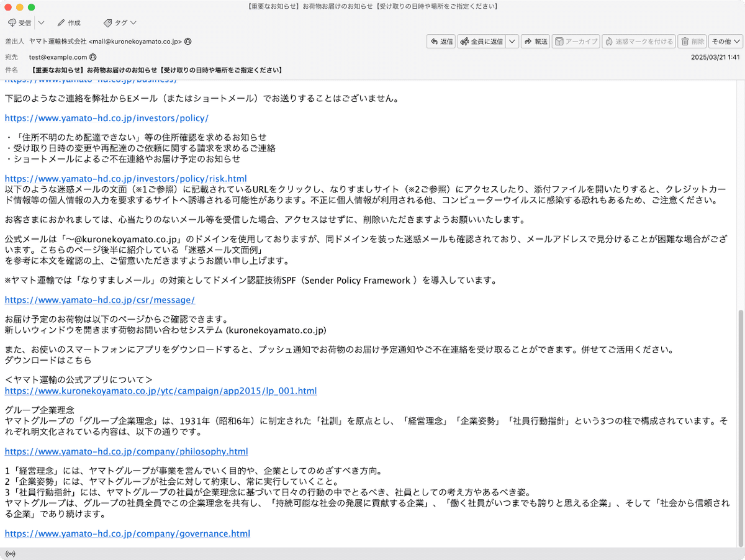This screenshot has width=745, height=560.
Task: Click the contact icon next to test@example.com
Action: pyautogui.click(x=93, y=56)
